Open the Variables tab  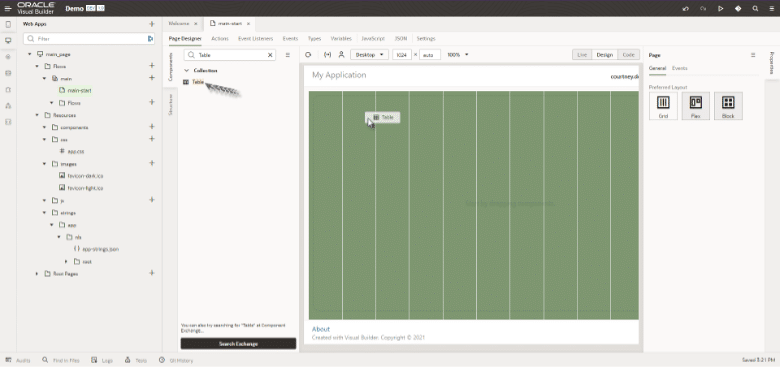click(341, 38)
